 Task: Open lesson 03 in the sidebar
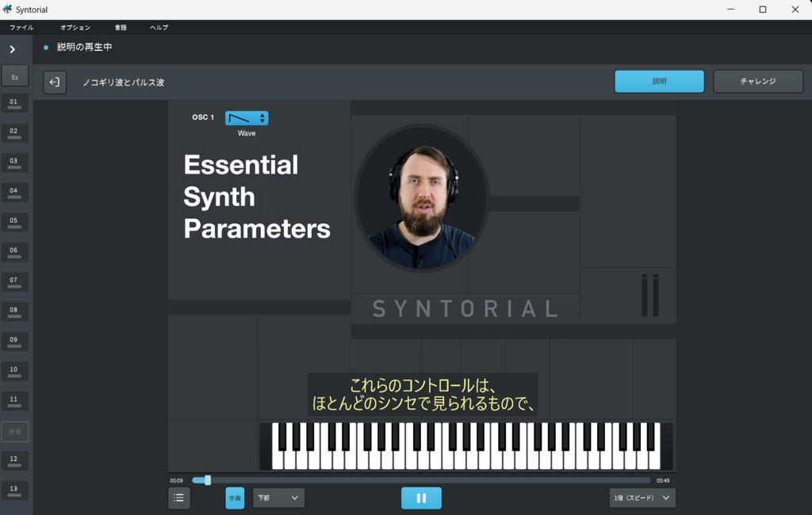14,163
